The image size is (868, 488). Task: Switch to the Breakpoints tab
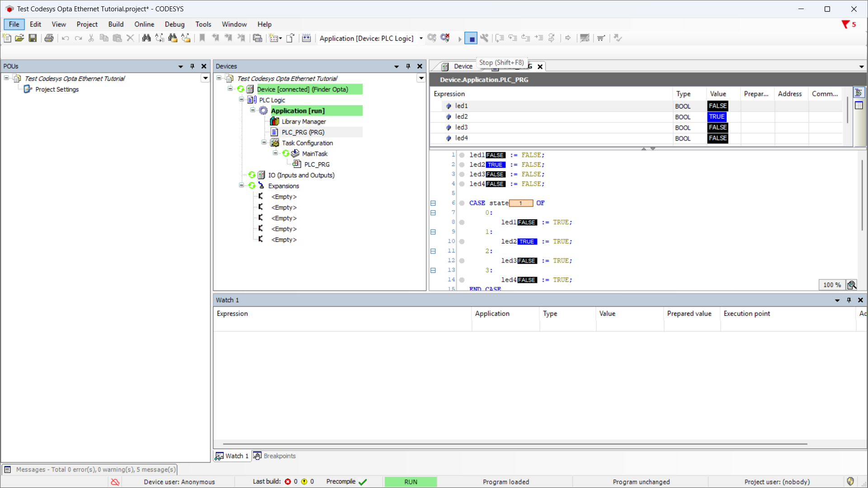coord(275,456)
